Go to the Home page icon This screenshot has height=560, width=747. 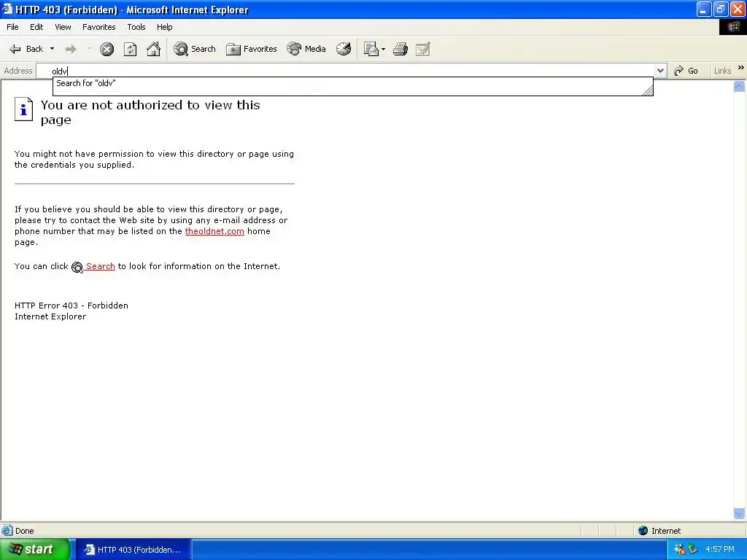[153, 49]
